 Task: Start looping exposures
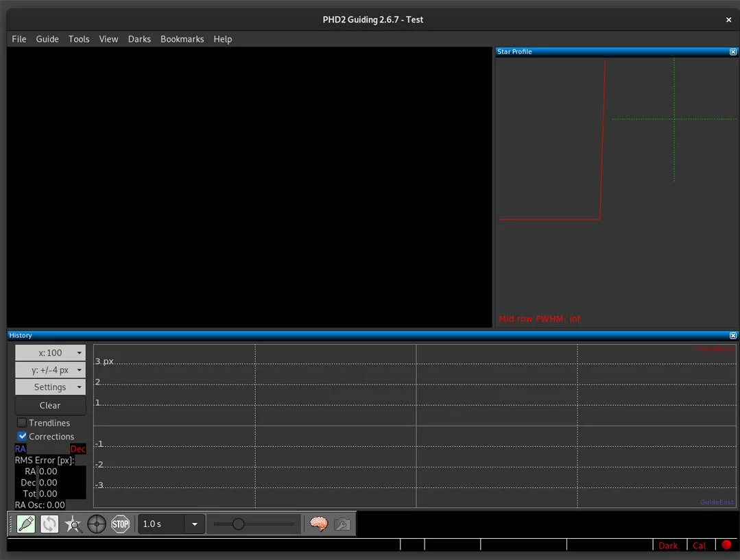point(49,524)
